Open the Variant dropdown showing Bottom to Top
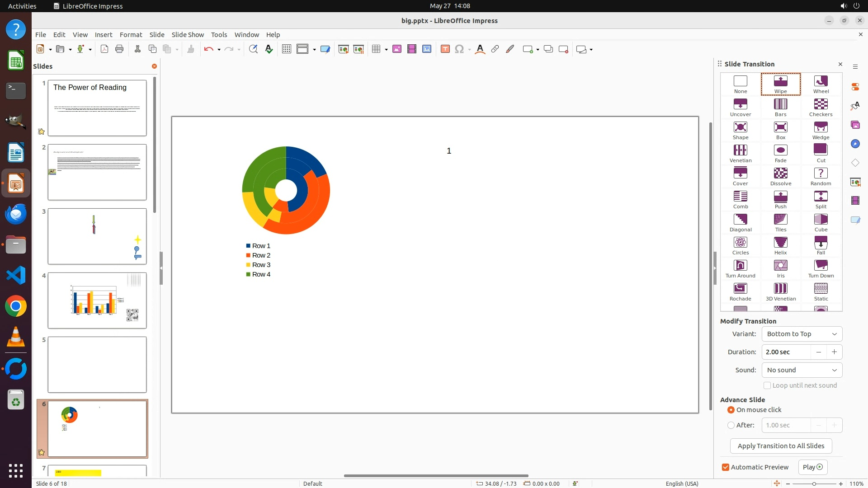The width and height of the screenshot is (868, 488). (x=802, y=334)
